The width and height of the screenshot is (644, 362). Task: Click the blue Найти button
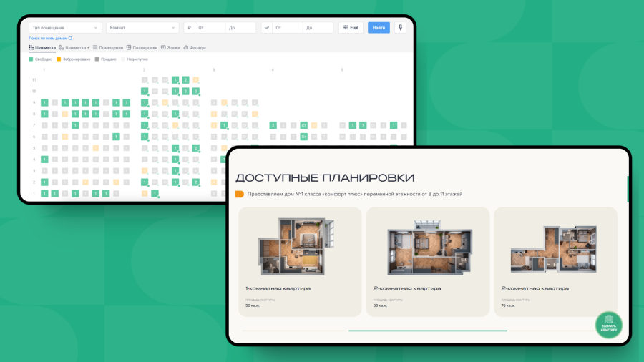tap(379, 27)
